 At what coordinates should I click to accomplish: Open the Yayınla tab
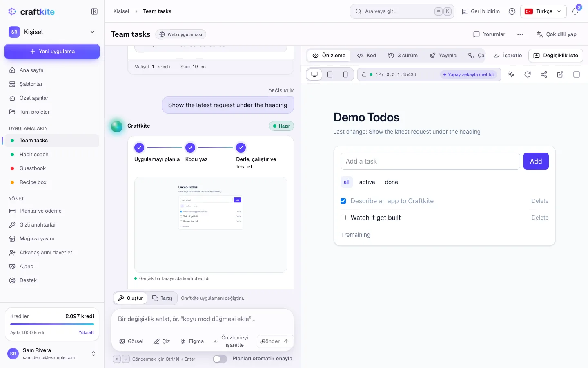(443, 56)
